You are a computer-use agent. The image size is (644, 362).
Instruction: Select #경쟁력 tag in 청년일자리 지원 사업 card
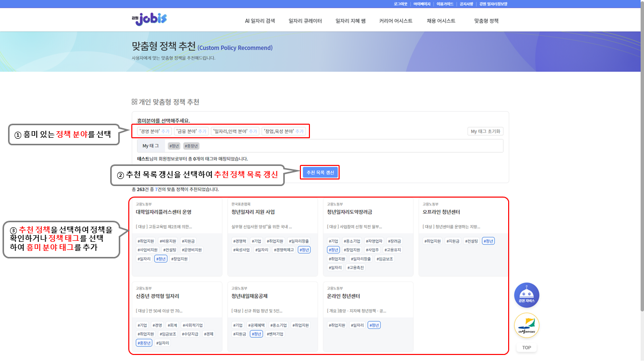tap(240, 241)
